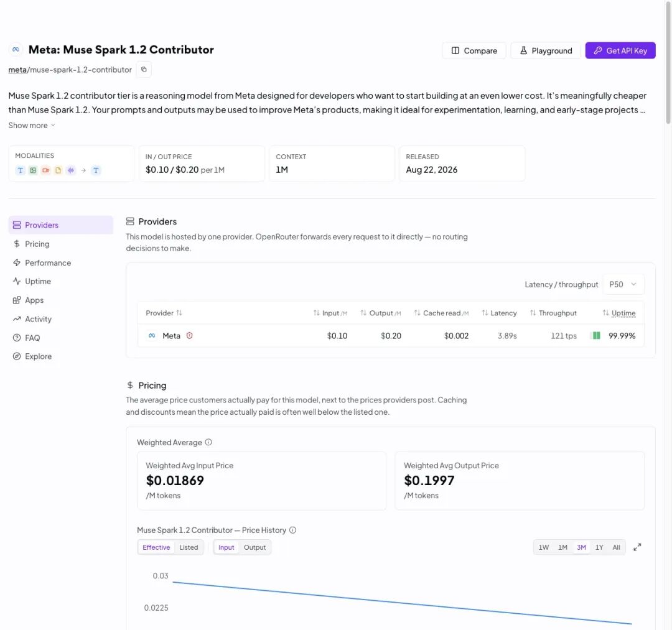Screen dimensions: 672x630
Task: Open the Playground button
Action: 546,50
